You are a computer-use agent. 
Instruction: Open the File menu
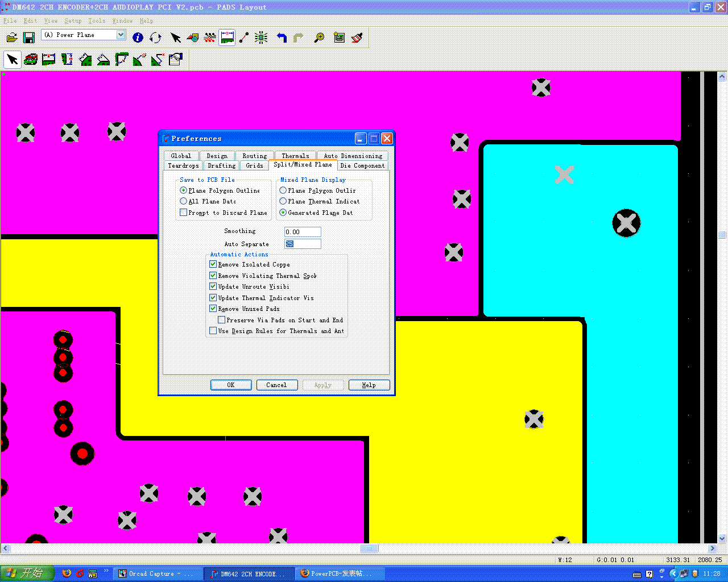[x=10, y=21]
